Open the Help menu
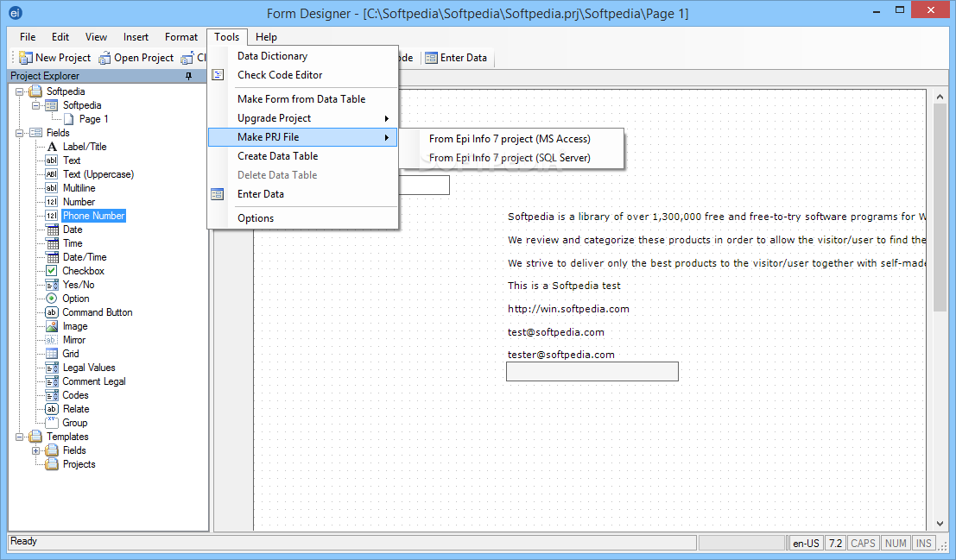956x560 pixels. [x=266, y=37]
